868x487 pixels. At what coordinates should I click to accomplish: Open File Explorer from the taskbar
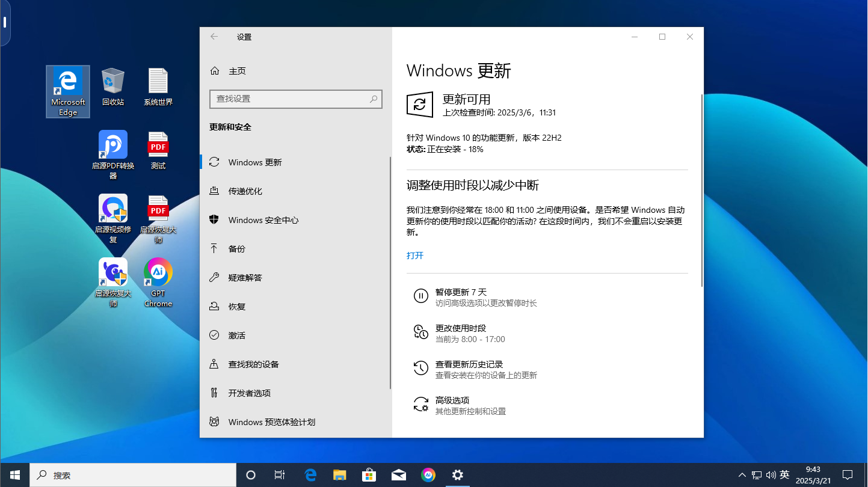pos(340,475)
